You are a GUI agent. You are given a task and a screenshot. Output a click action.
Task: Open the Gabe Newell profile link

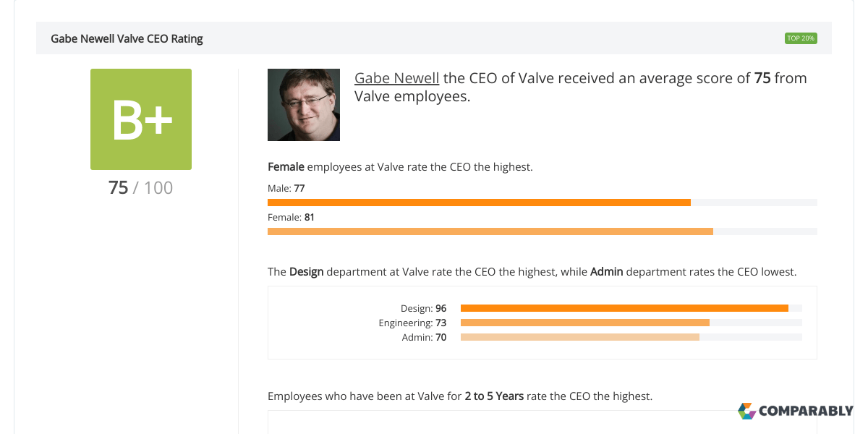click(396, 77)
